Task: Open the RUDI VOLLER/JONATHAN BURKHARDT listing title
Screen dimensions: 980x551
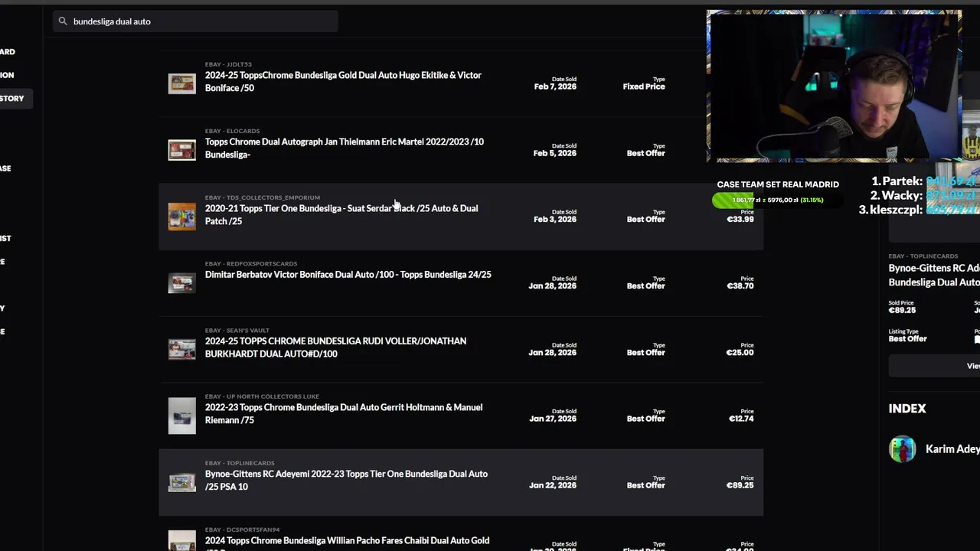Action: [x=335, y=347]
